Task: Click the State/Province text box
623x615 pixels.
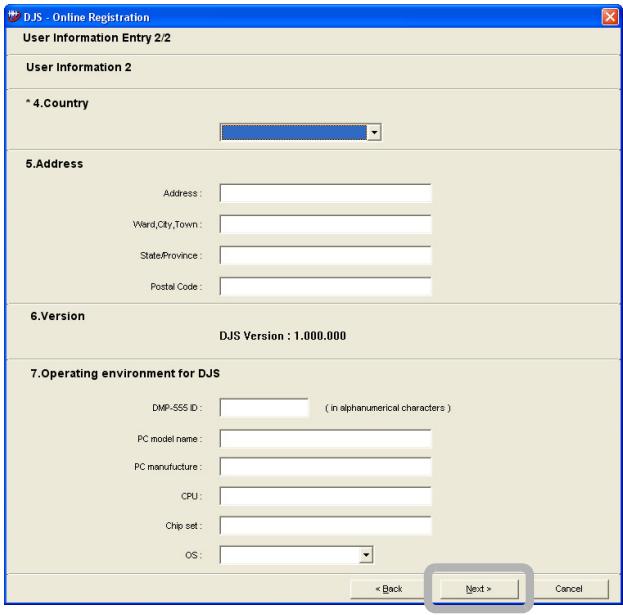Action: 325,255
